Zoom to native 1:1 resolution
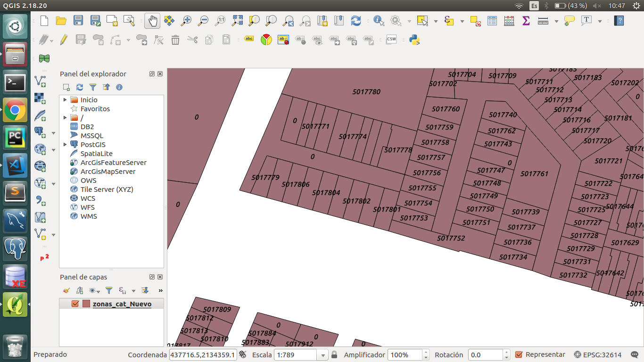Image resolution: width=644 pixels, height=362 pixels. (220, 21)
